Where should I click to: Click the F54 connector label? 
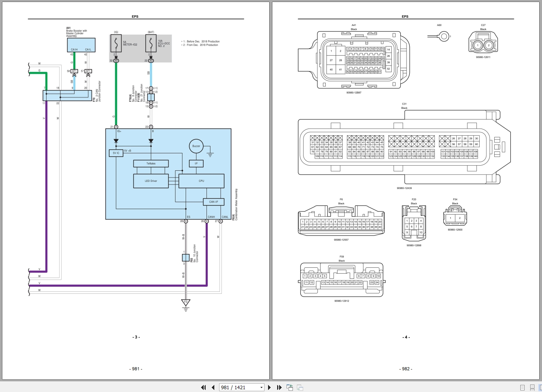(x=455, y=200)
